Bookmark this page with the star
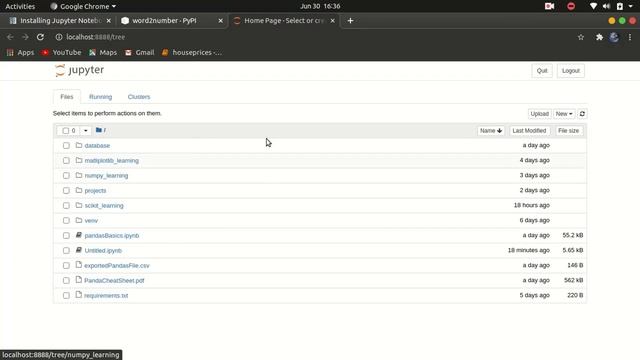This screenshot has height=360, width=640. 581,37
